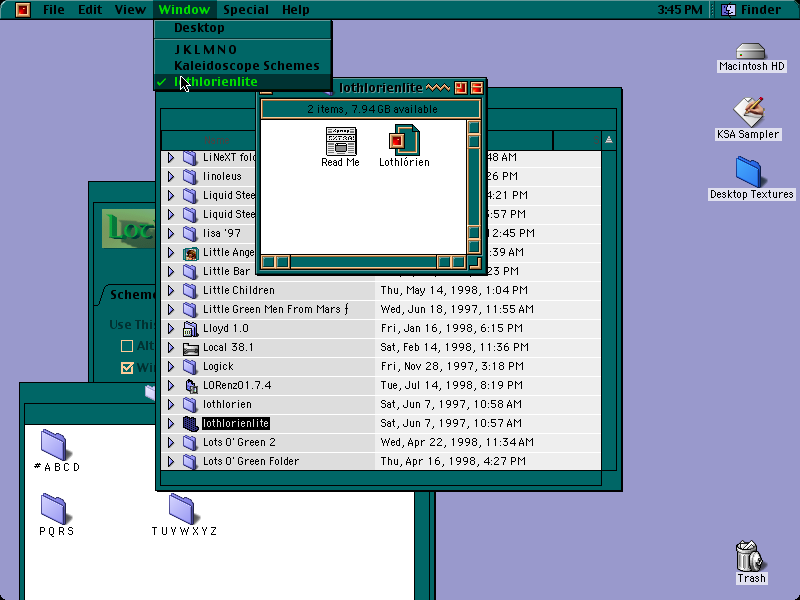The width and height of the screenshot is (800, 600).
Task: Open the Edit menu
Action: [x=90, y=10]
